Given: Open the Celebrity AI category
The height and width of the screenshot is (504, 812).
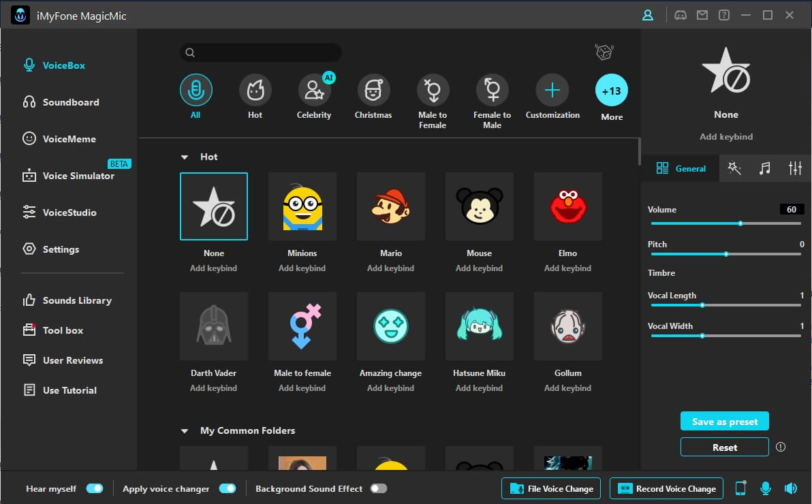Looking at the screenshot, I should click(x=314, y=90).
